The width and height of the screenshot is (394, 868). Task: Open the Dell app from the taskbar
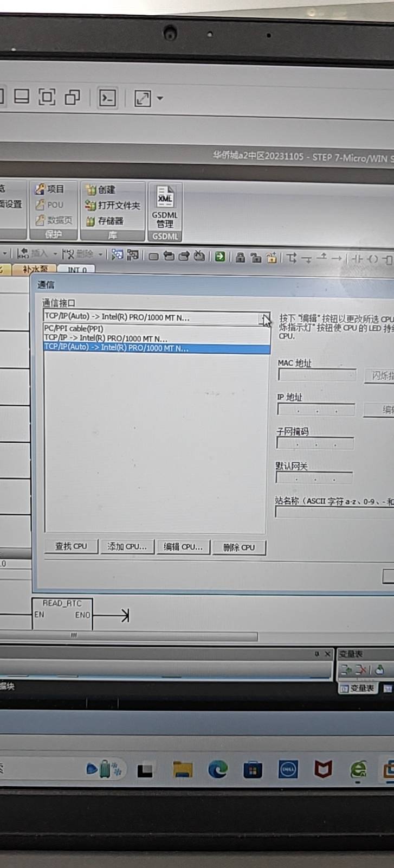(x=288, y=769)
